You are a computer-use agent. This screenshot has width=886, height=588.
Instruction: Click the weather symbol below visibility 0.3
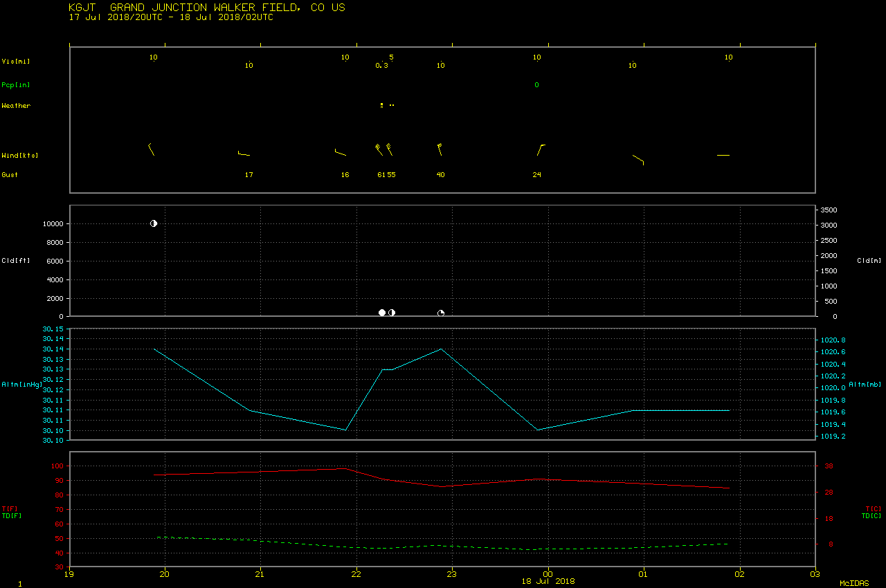tap(381, 105)
